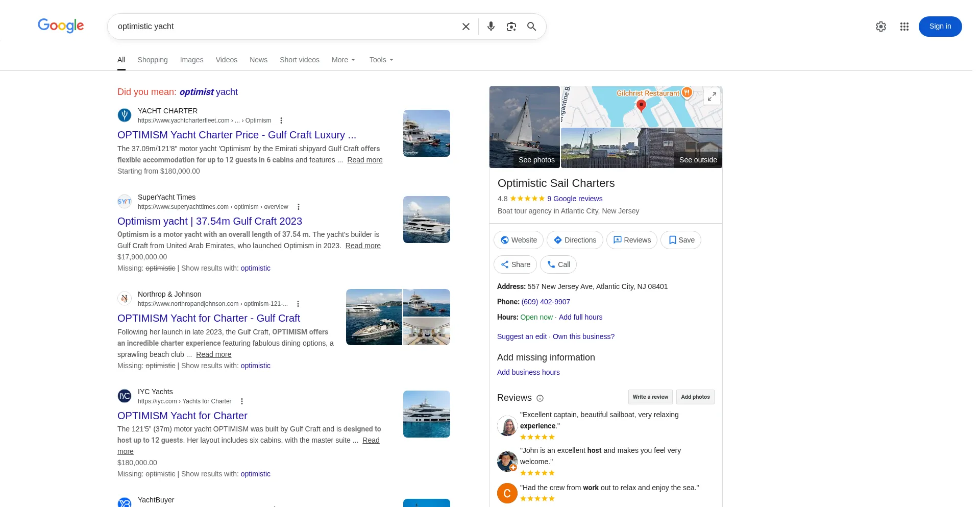
Task: Open options menu for IYC Yachts result
Action: pyautogui.click(x=242, y=401)
